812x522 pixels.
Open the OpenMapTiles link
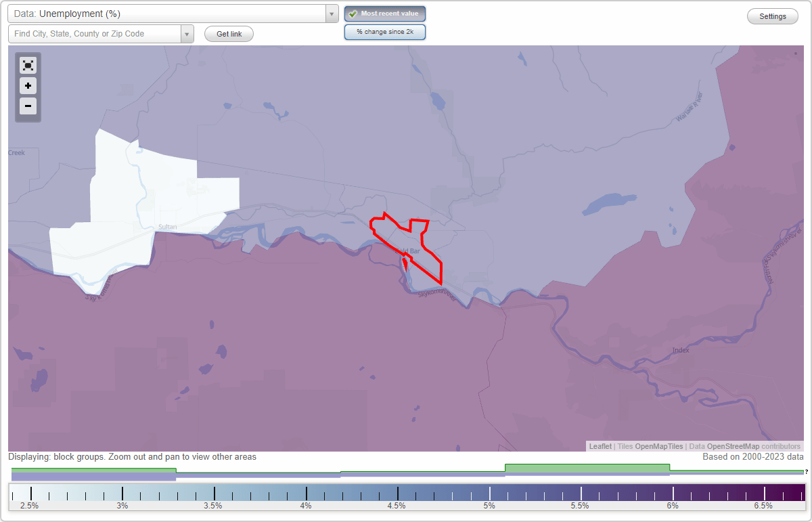pos(658,446)
